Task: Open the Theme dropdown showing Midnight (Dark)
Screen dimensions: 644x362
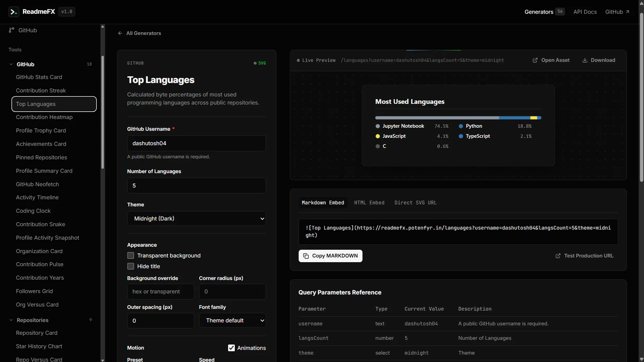Action: 197,218
